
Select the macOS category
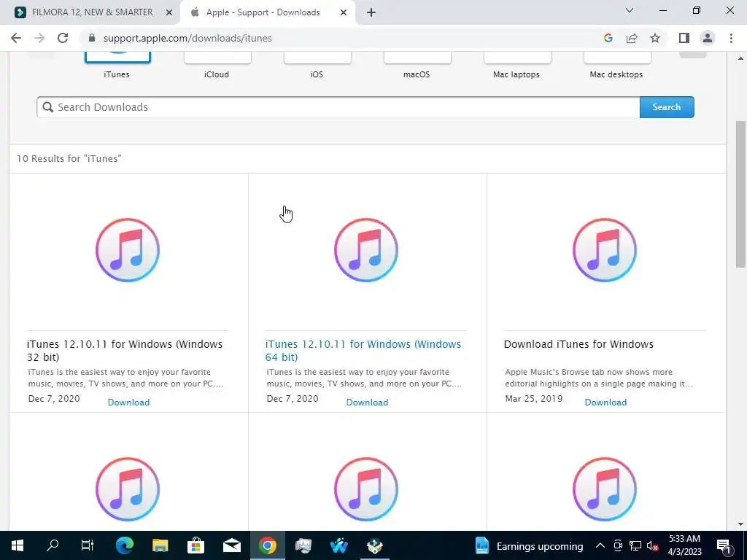click(x=417, y=66)
